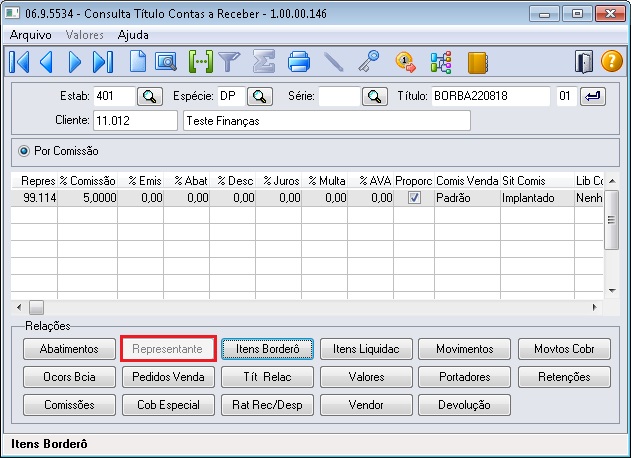Click the Estab input field
Viewport: 631px width, 458px height.
(114, 97)
